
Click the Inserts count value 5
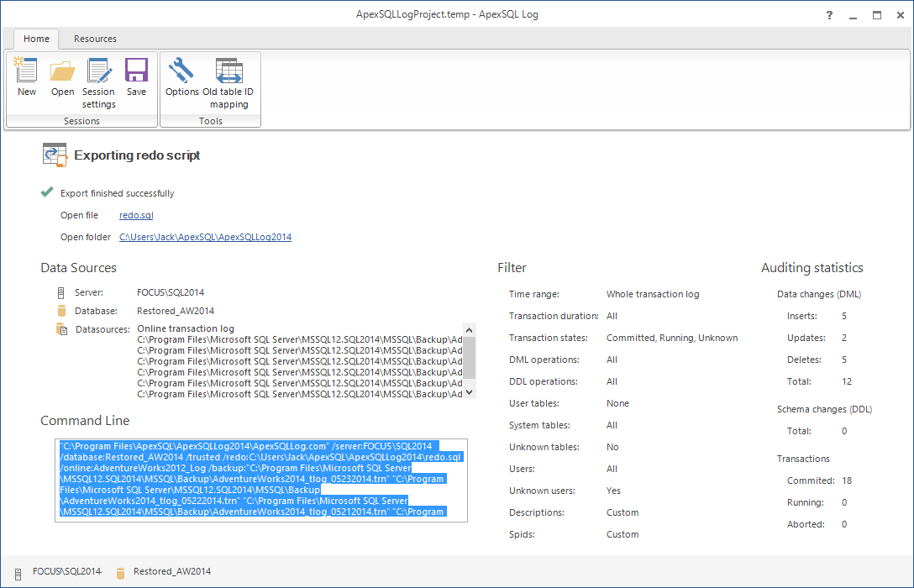[844, 316]
